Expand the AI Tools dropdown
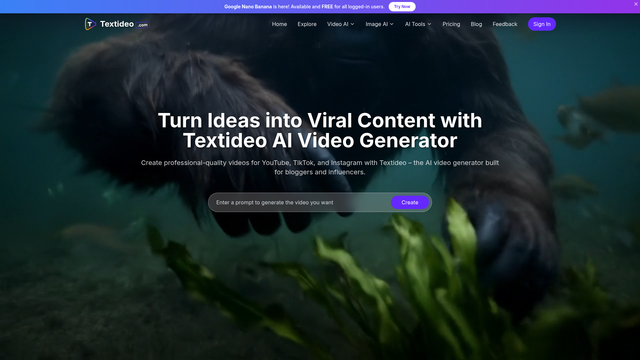 point(418,24)
